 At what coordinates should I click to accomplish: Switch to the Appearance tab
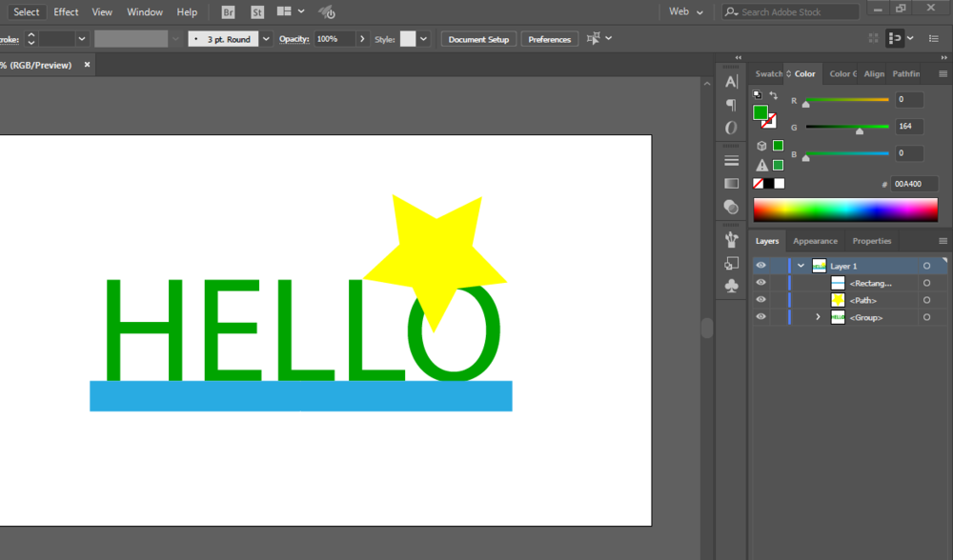coord(815,241)
